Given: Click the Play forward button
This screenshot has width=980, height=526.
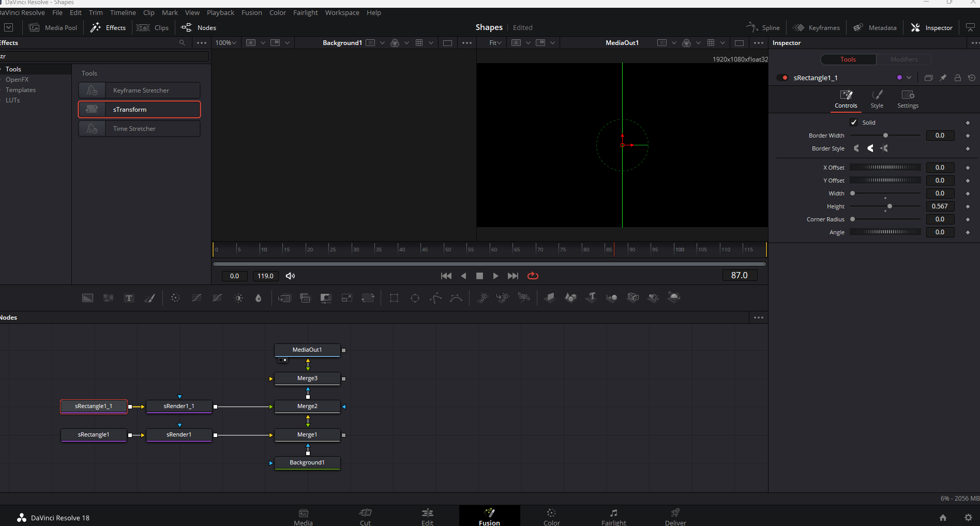Looking at the screenshot, I should 495,276.
